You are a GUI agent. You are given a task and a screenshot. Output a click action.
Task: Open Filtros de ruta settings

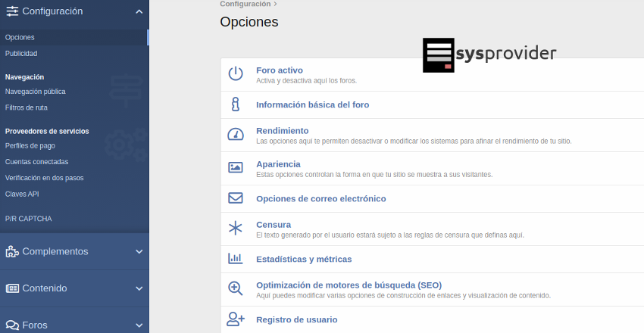point(27,107)
